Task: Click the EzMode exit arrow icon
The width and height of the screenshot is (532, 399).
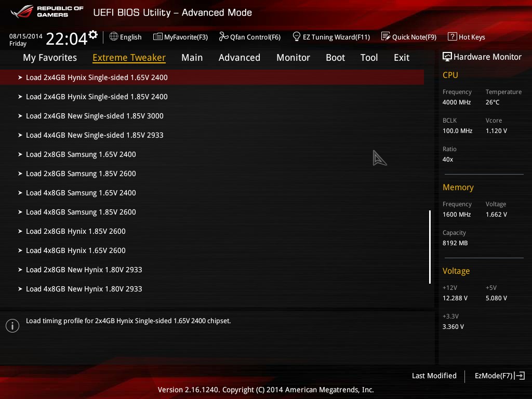Action: click(520, 376)
